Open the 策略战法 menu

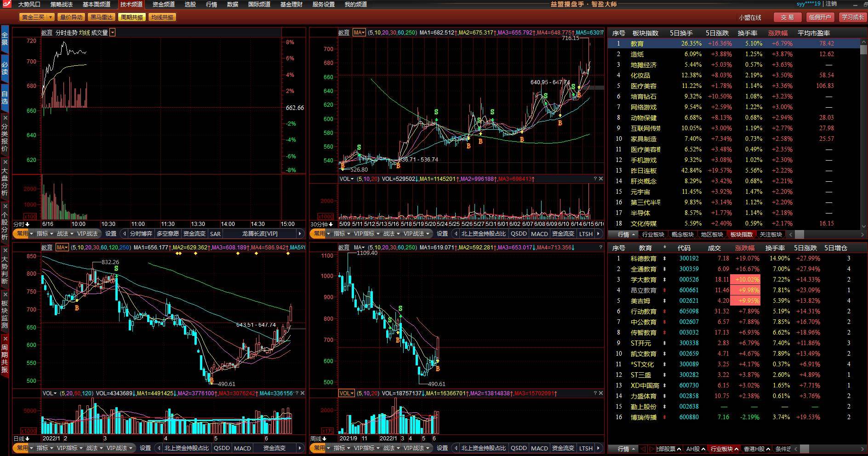click(x=62, y=4)
